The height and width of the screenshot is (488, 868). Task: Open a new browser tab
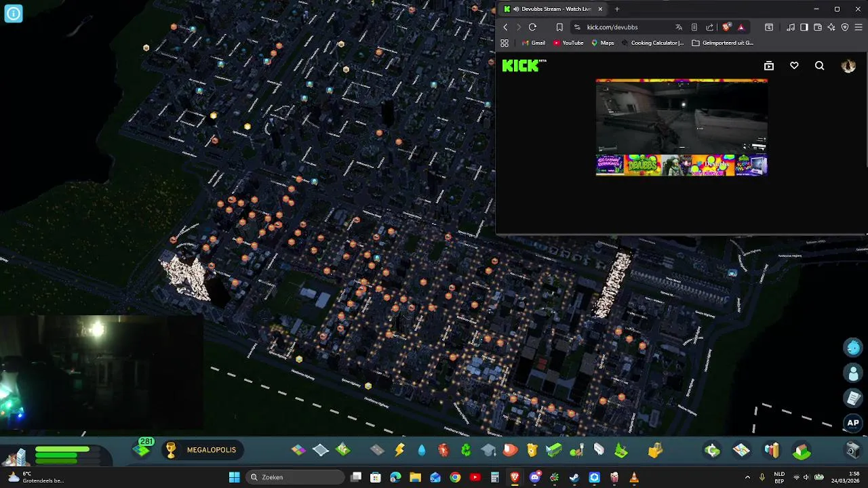point(617,9)
